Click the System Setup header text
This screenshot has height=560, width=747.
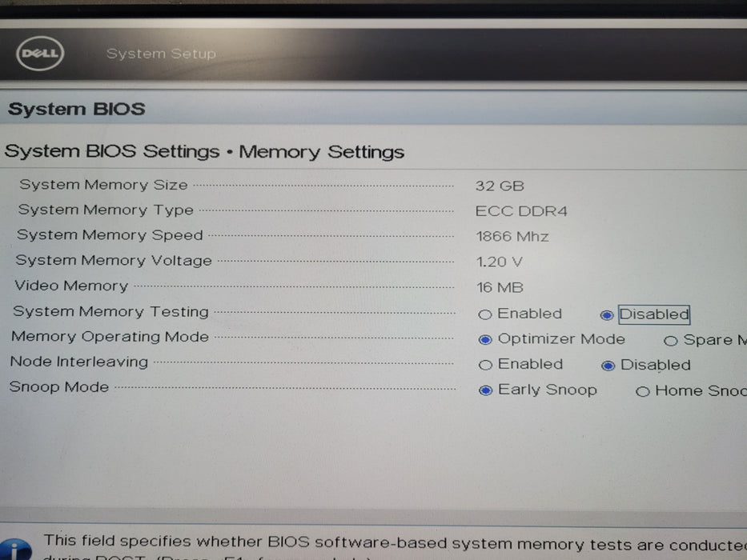(x=161, y=54)
